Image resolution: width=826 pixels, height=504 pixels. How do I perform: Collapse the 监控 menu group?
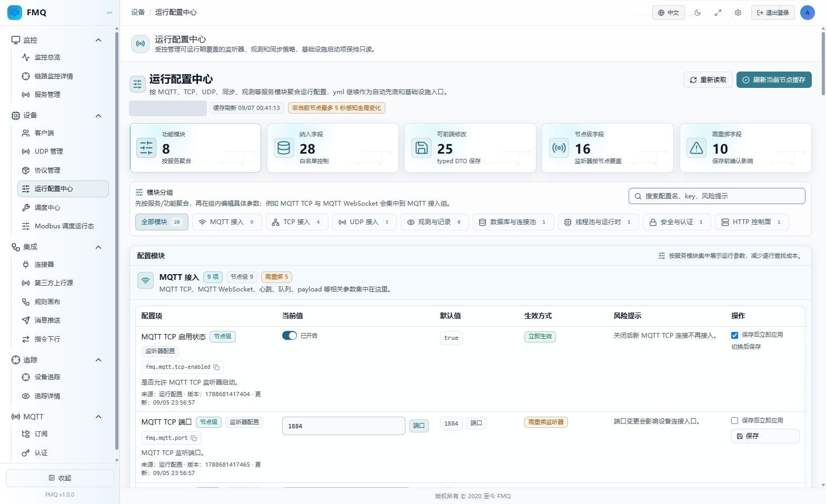(x=98, y=40)
